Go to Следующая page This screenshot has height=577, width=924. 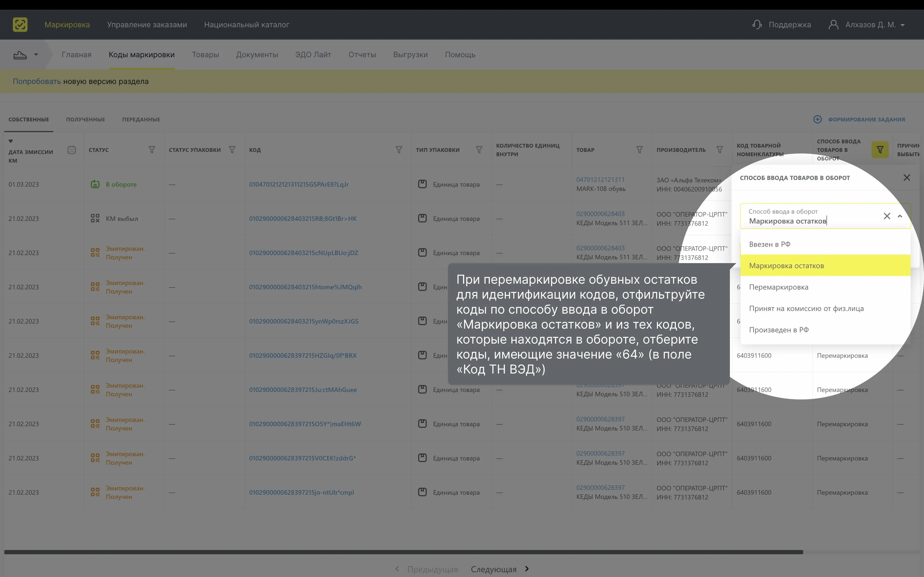(x=494, y=569)
